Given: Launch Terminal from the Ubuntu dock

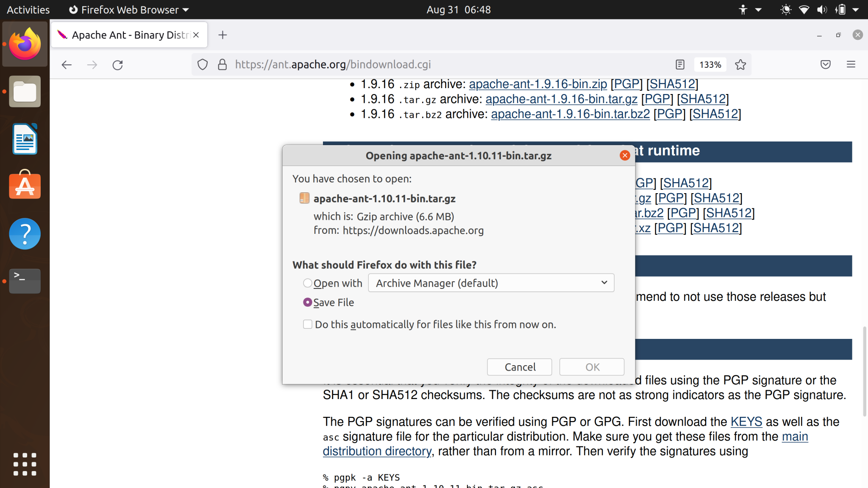Looking at the screenshot, I should click(24, 281).
